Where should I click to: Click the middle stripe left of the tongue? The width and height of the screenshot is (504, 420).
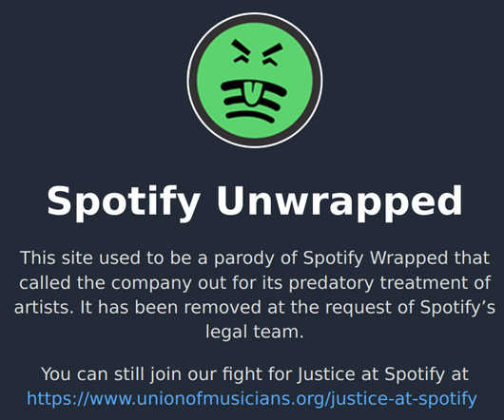[x=235, y=101]
